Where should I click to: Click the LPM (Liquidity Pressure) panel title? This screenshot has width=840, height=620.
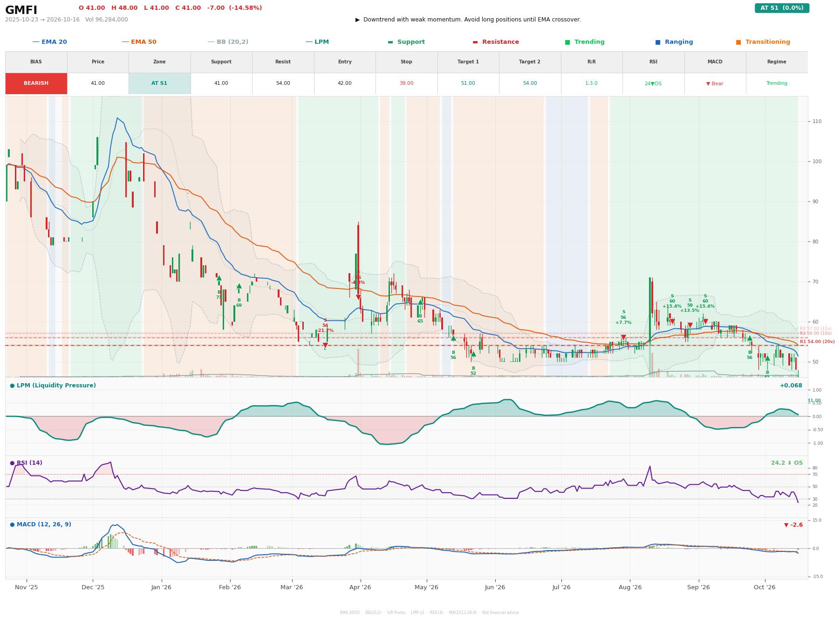click(x=53, y=386)
